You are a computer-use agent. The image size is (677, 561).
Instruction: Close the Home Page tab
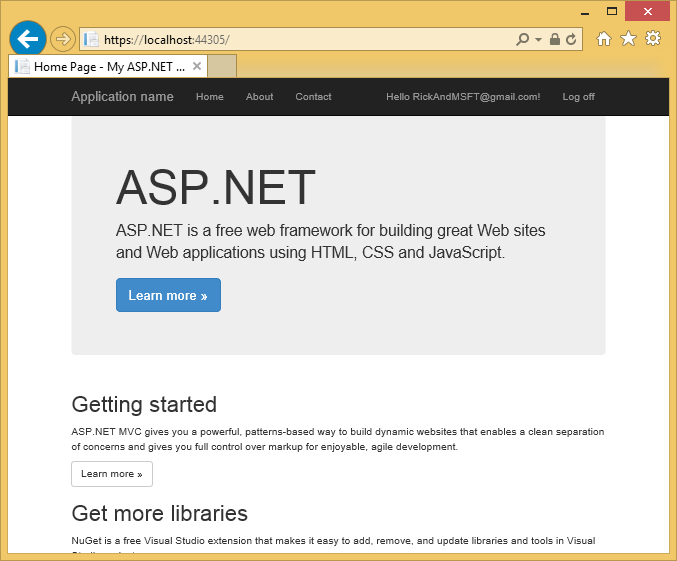tap(197, 66)
